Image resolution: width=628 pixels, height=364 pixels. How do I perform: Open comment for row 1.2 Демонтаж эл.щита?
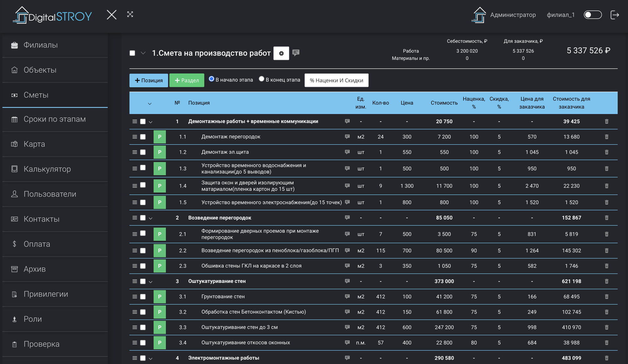(347, 152)
